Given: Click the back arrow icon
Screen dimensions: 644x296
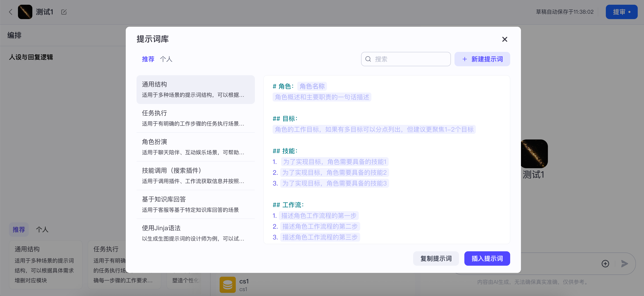Looking at the screenshot, I should 11,12.
